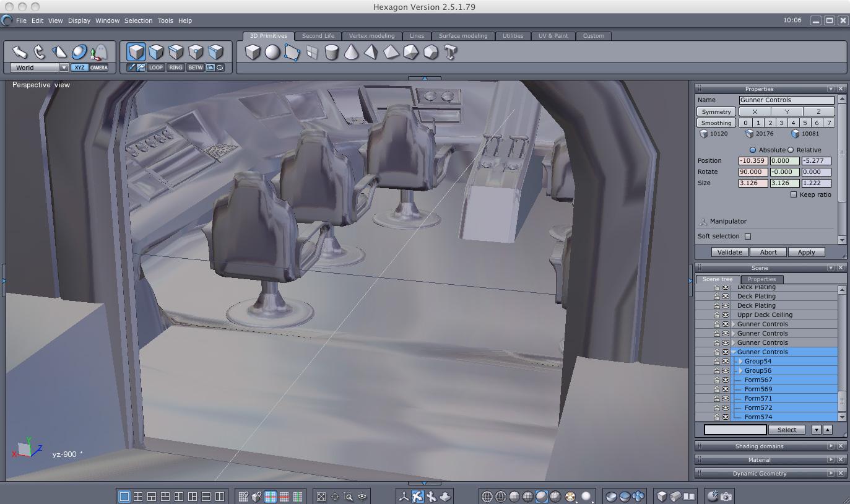This screenshot has width=850, height=504.
Task: Click the eye view option icon
Action: (x=362, y=497)
